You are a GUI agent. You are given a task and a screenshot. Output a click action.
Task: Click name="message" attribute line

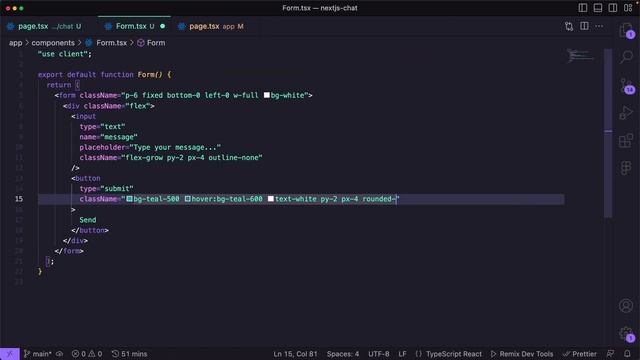tap(109, 137)
